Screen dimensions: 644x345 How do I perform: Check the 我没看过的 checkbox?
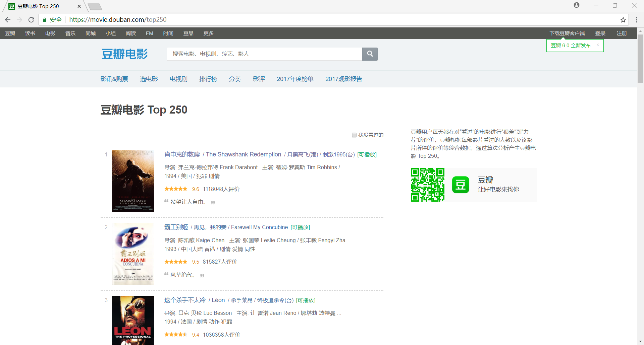tap(354, 135)
